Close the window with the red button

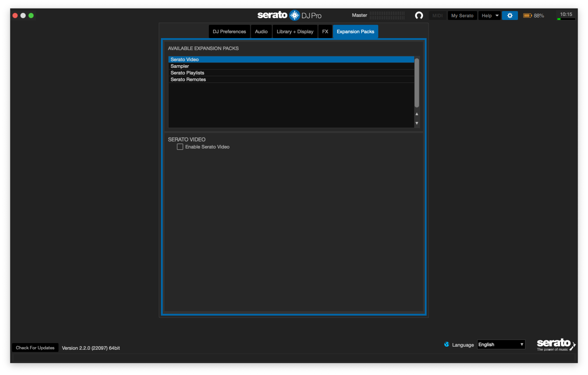pos(15,16)
